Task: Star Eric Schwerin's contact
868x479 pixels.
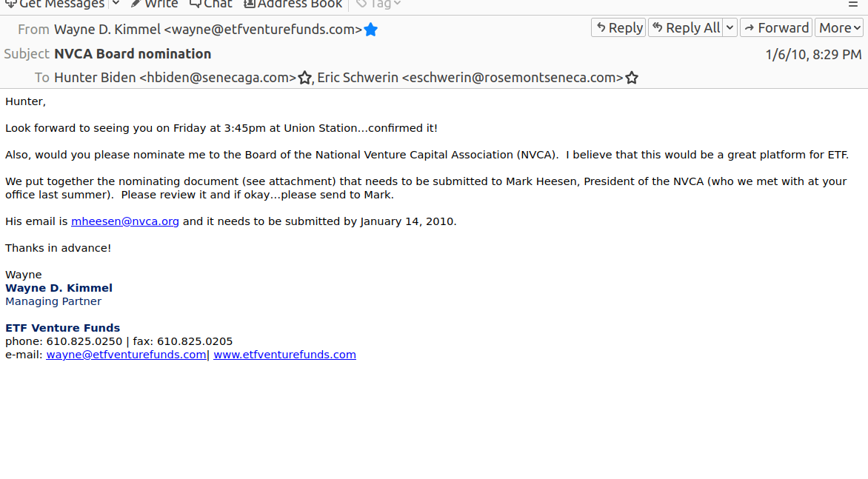Action: click(x=632, y=78)
